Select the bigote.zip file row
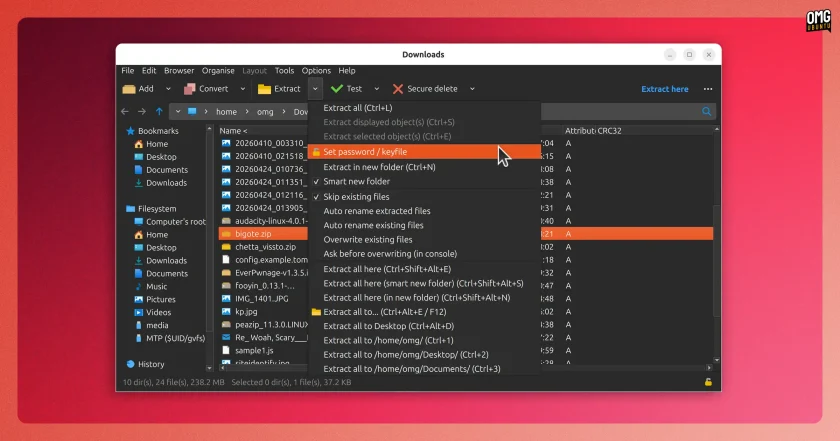Viewport: 840px width, 441px height. tap(466, 234)
